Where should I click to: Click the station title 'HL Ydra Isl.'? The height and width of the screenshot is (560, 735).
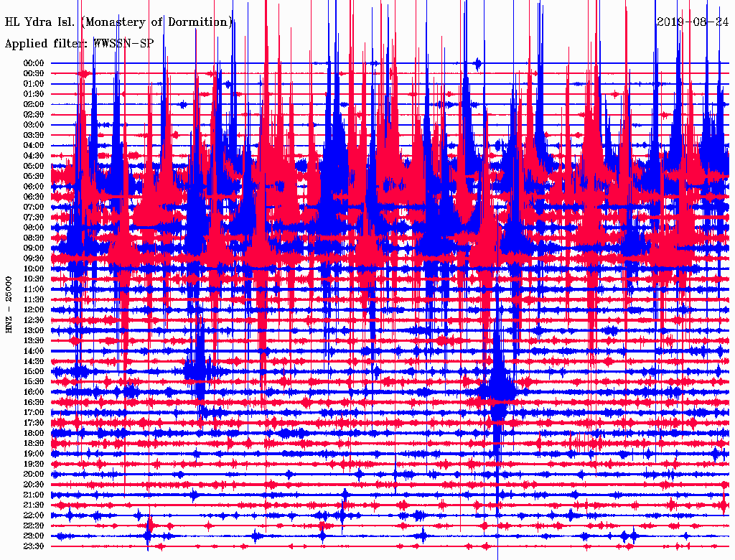[39, 22]
